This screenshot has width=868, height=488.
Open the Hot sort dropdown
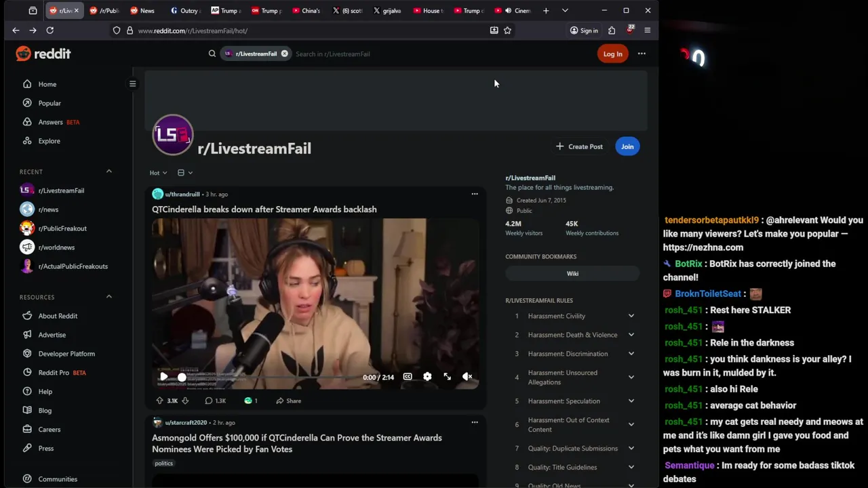(x=158, y=173)
